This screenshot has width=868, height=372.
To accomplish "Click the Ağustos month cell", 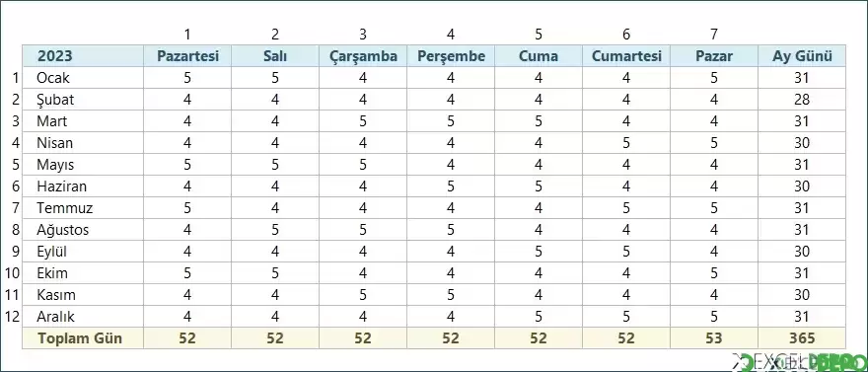I will [83, 230].
